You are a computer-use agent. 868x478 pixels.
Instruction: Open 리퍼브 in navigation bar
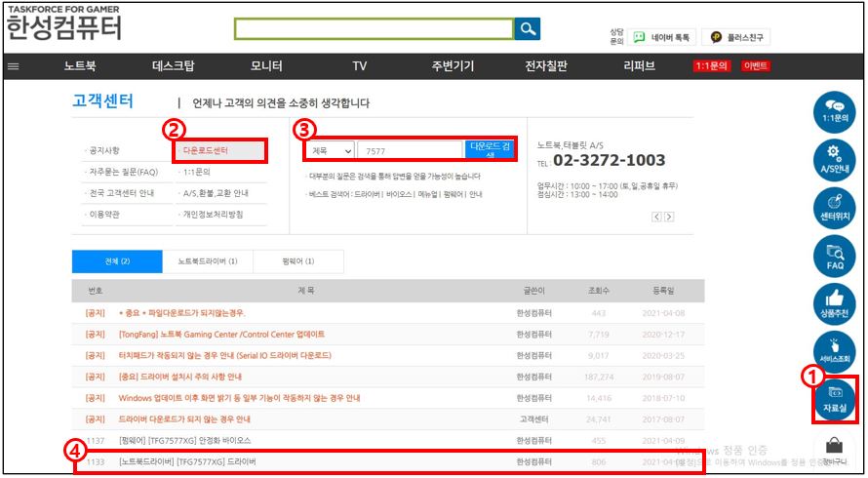click(x=640, y=66)
